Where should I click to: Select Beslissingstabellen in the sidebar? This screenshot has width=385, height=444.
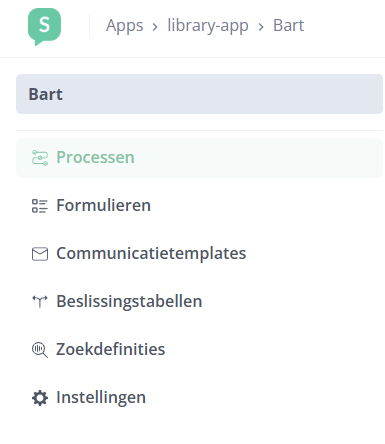[x=129, y=301]
